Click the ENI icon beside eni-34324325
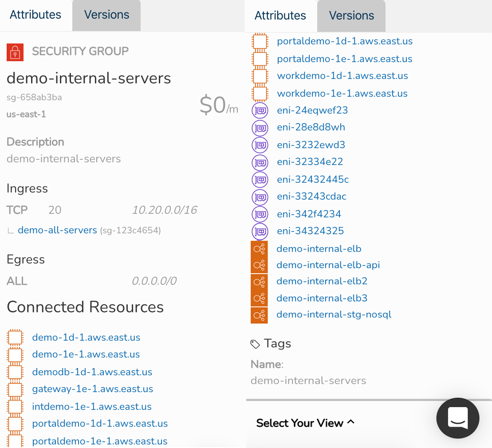 260,231
